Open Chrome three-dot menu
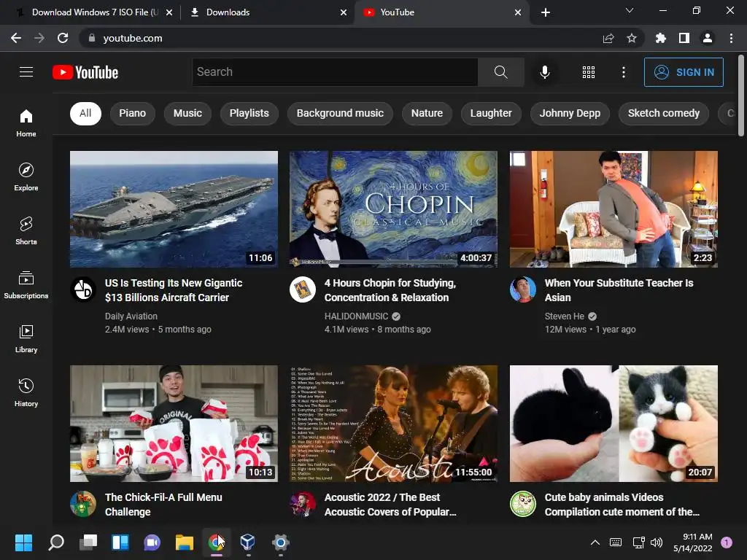Viewport: 747px width, 560px height. [x=731, y=38]
